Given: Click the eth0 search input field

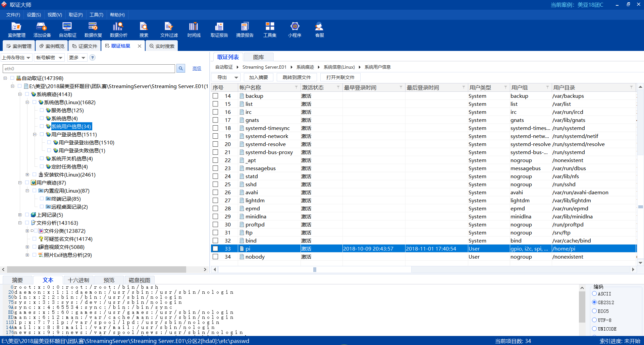Looking at the screenshot, I should point(89,69).
